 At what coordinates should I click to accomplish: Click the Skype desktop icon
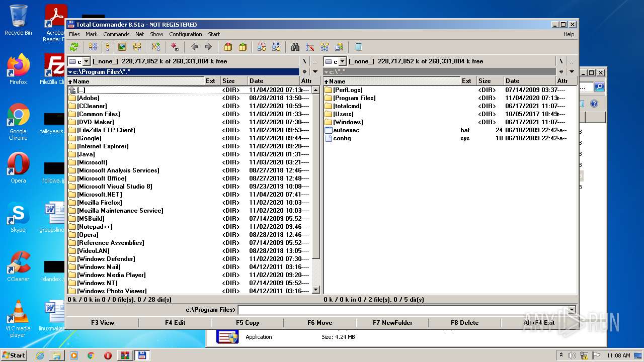tap(18, 217)
